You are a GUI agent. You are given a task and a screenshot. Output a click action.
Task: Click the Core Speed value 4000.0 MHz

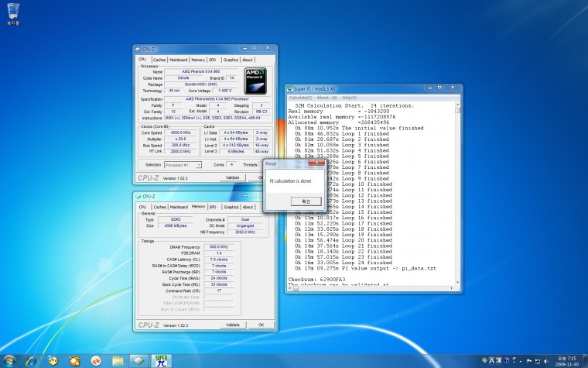coord(181,132)
